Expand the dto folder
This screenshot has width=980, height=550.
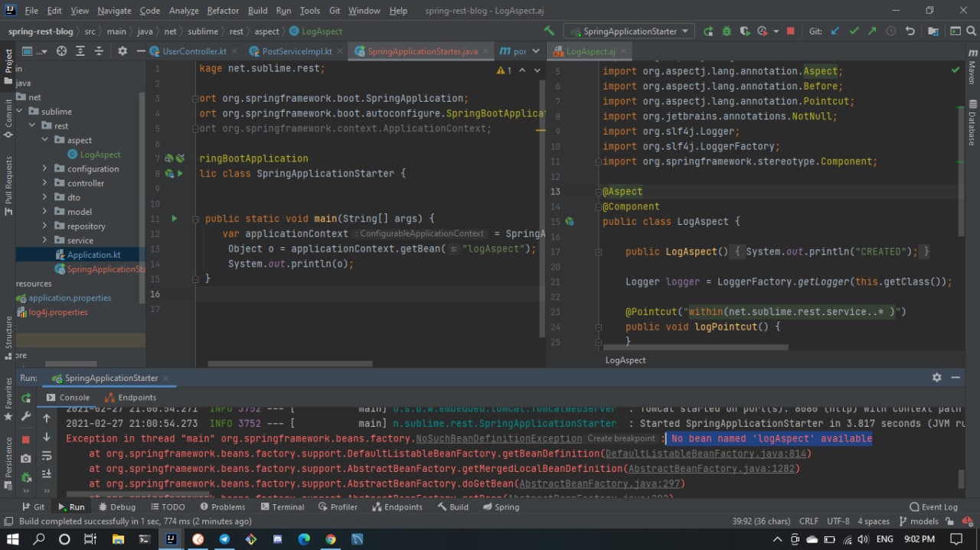click(44, 197)
